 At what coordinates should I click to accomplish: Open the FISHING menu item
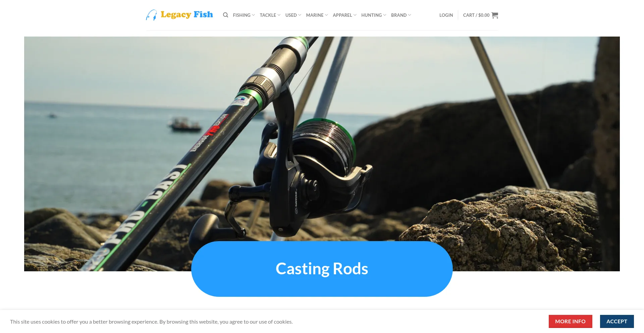pos(241,15)
